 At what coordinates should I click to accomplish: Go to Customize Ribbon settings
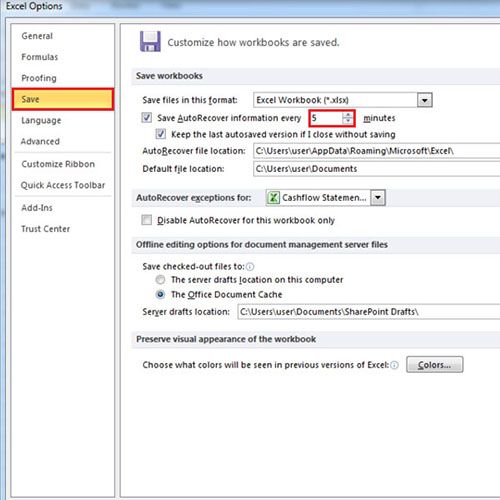[x=58, y=164]
